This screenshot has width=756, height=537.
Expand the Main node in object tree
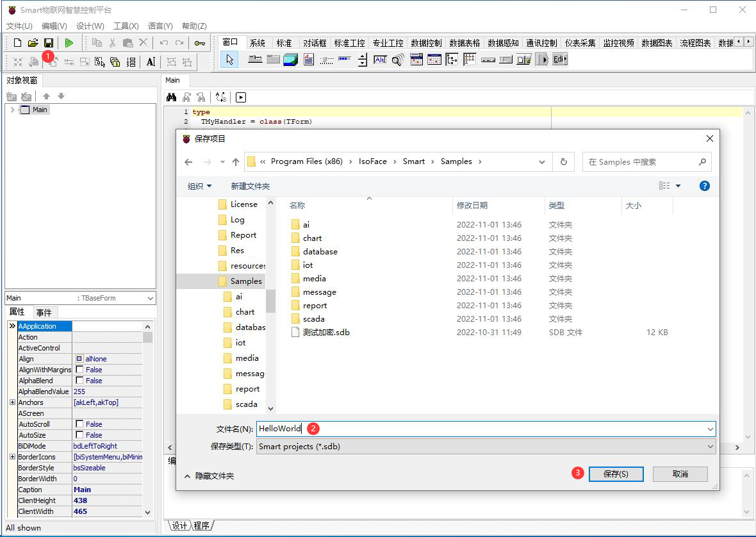click(12, 110)
